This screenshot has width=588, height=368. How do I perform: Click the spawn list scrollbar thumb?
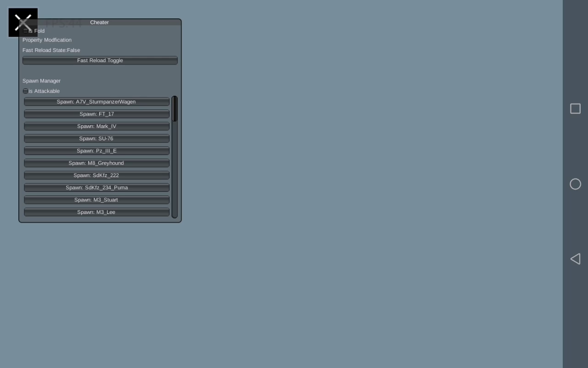tap(175, 109)
